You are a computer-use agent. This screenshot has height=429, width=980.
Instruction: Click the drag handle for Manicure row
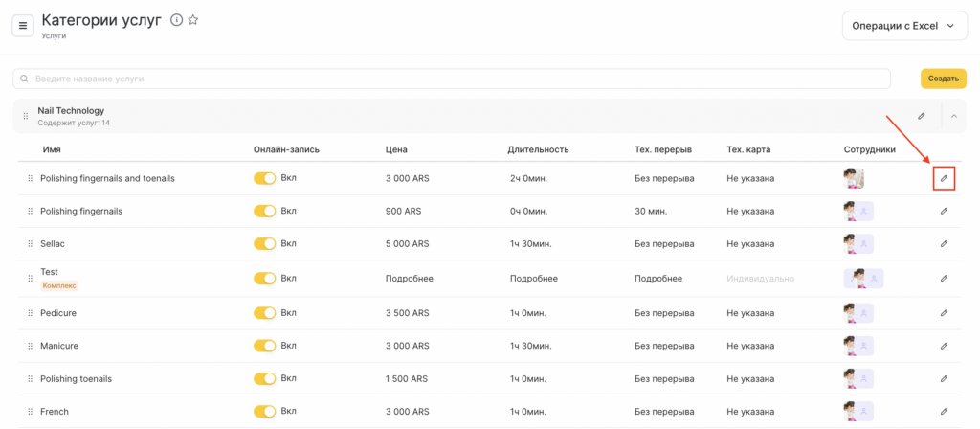(x=30, y=346)
